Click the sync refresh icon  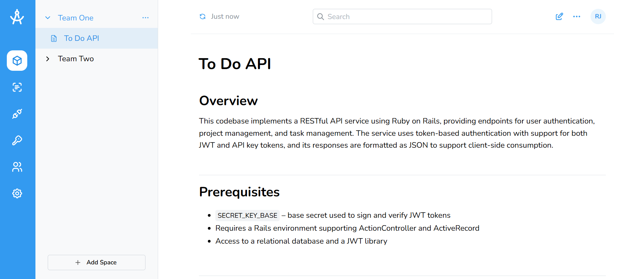point(202,17)
